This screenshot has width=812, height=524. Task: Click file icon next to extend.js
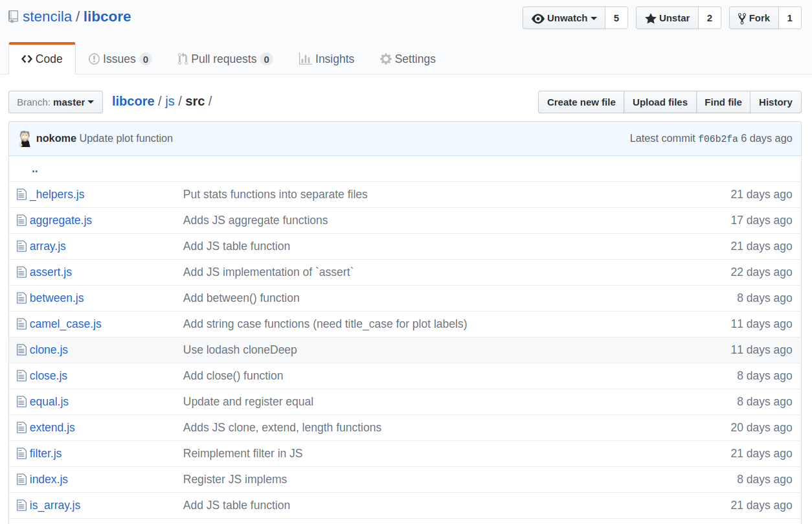click(21, 427)
